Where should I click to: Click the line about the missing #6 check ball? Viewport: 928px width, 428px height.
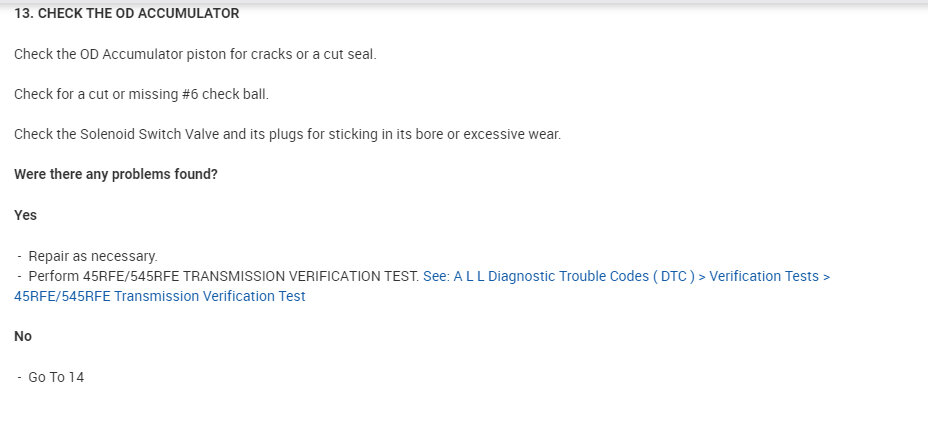pyautogui.click(x=141, y=94)
